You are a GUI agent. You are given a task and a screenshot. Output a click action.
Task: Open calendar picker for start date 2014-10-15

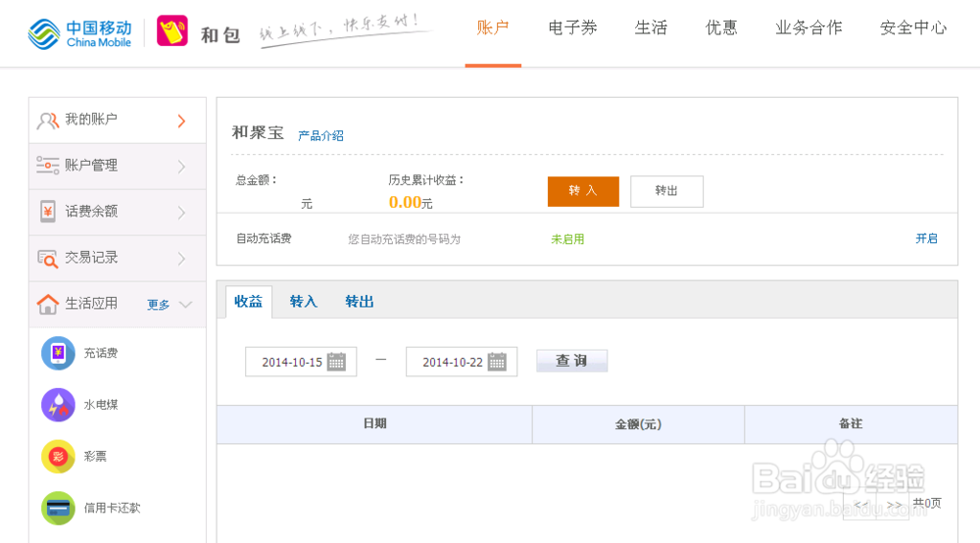click(x=336, y=362)
